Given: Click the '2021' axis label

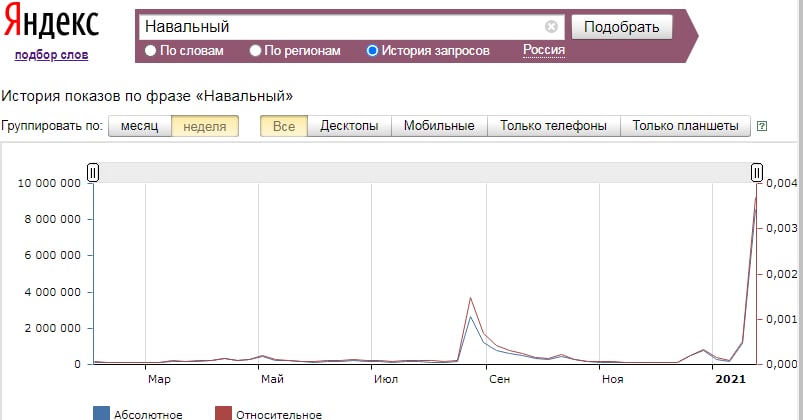Looking at the screenshot, I should pyautogui.click(x=730, y=379).
